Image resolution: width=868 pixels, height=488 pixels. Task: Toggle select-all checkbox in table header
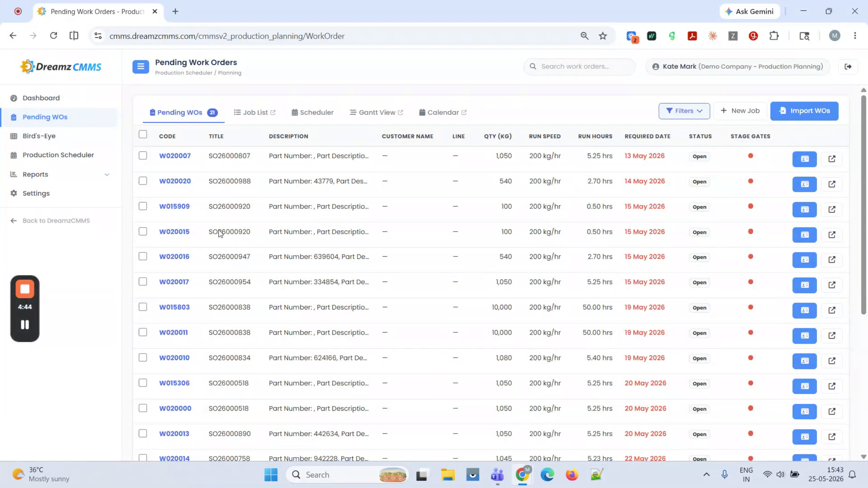[x=143, y=134]
